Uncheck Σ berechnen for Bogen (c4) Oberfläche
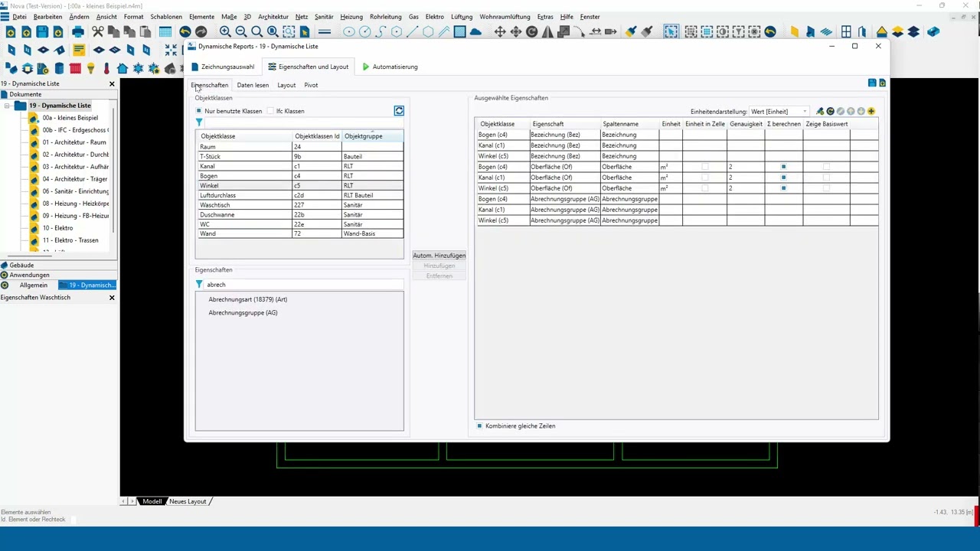 [x=783, y=167]
